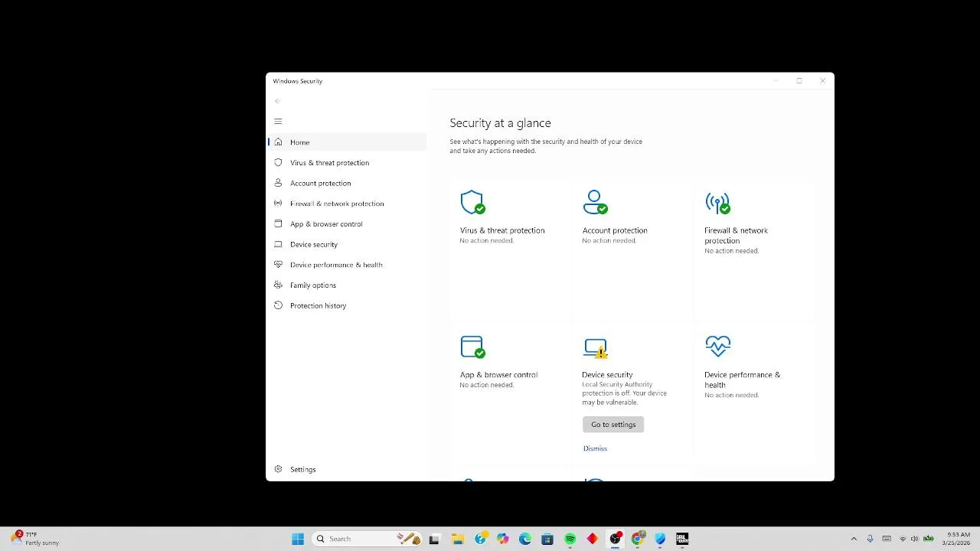Click the antenna icon beside Firewall & network protection in sidebar

[x=278, y=204]
